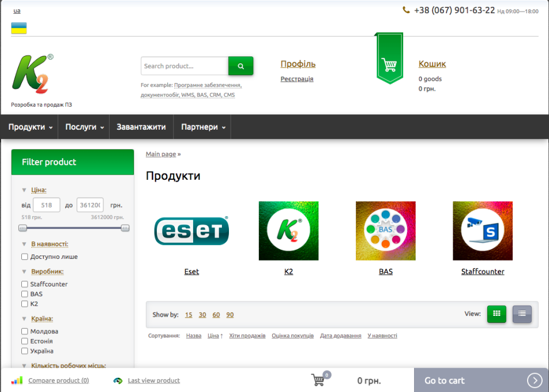The width and height of the screenshot is (549, 392).
Task: Switch to list view
Action: [522, 314]
